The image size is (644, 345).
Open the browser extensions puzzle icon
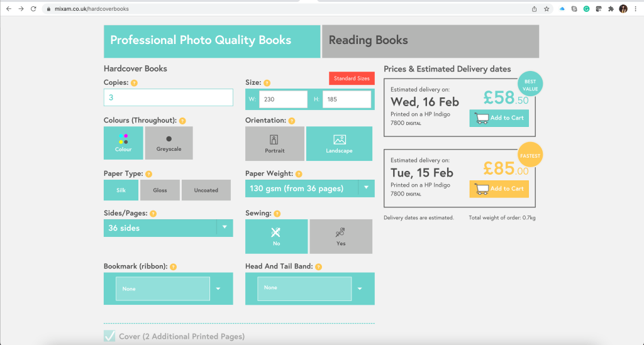(x=610, y=9)
